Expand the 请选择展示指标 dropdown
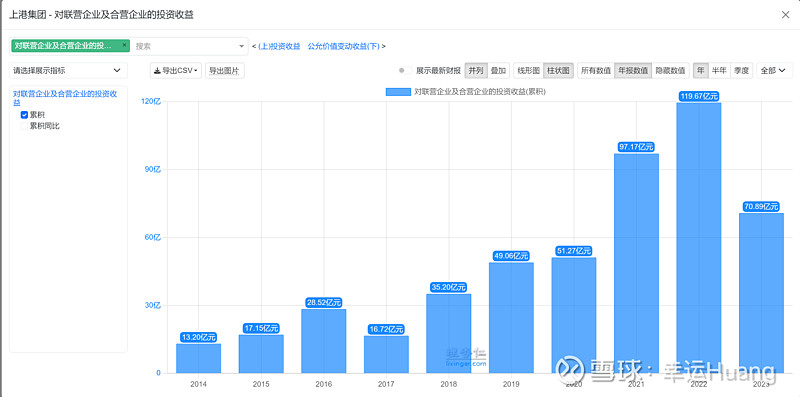This screenshot has width=800, height=397. [x=68, y=70]
